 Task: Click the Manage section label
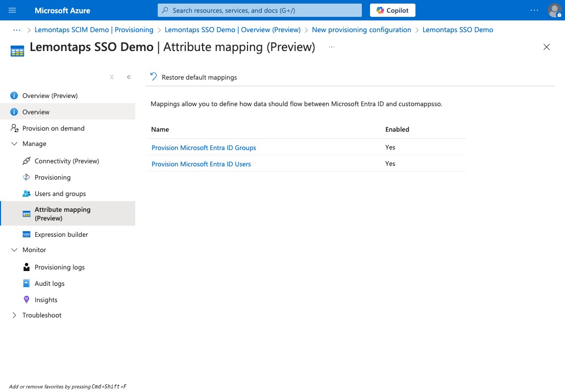point(34,144)
